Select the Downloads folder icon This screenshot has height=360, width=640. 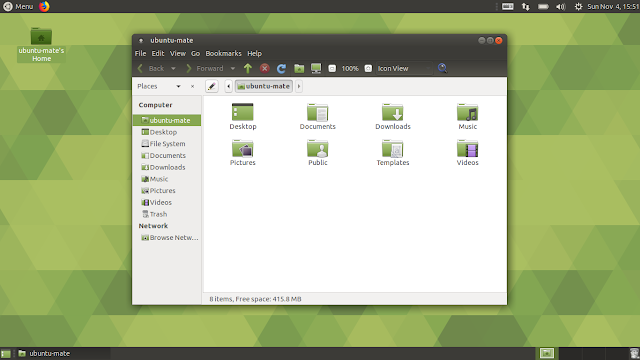(393, 117)
